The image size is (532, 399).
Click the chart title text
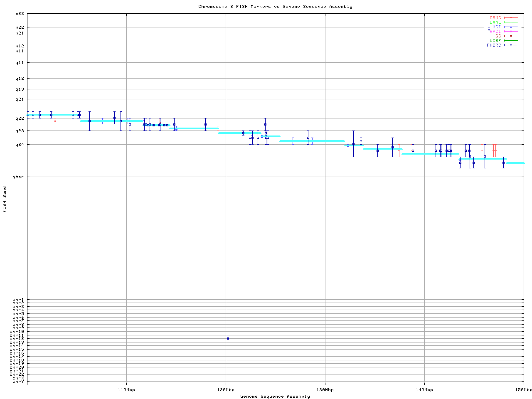[x=275, y=7]
